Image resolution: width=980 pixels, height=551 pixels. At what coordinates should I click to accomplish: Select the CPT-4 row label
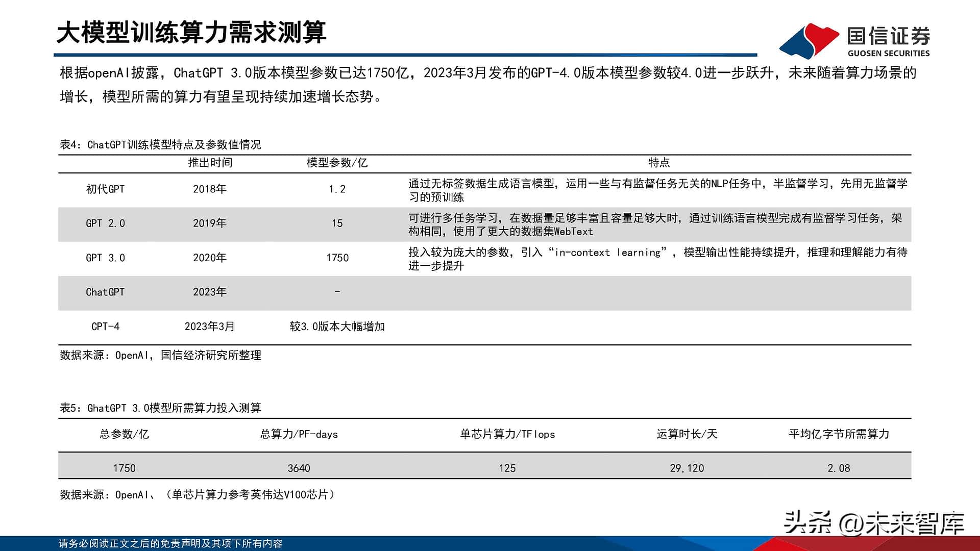click(105, 327)
